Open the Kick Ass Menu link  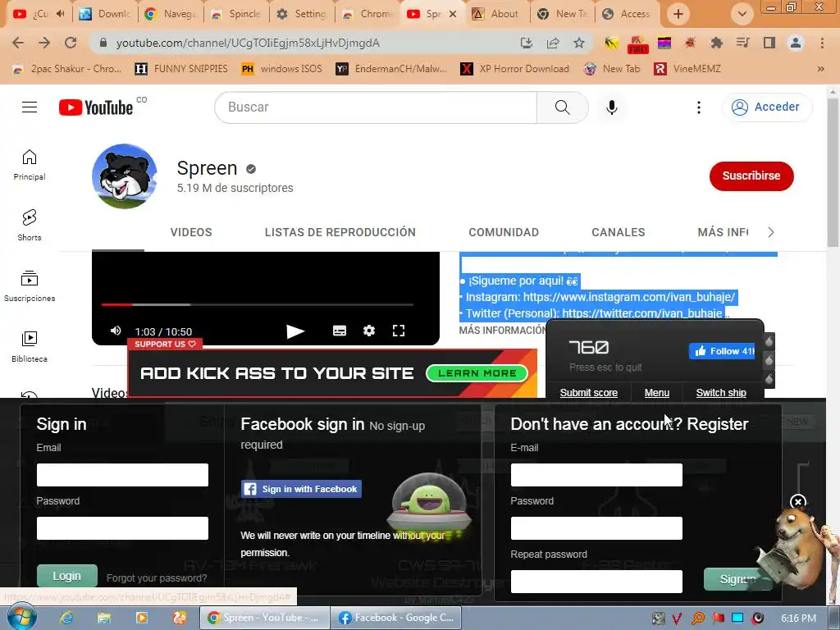(x=657, y=393)
